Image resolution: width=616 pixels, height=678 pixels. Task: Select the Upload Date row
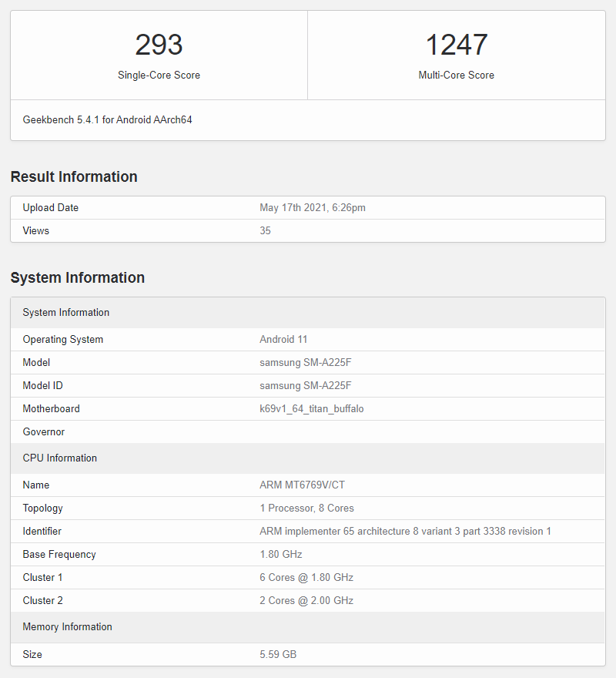pyautogui.click(x=308, y=207)
